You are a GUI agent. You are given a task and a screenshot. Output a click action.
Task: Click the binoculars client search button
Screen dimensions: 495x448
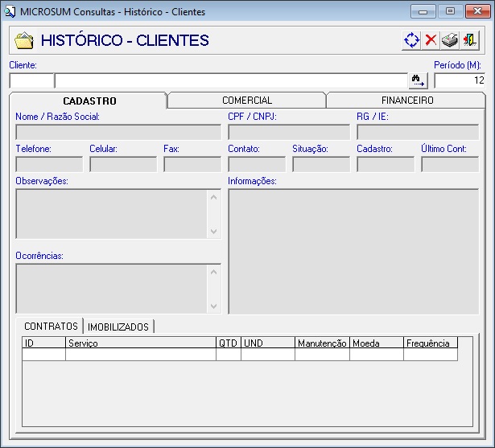418,80
